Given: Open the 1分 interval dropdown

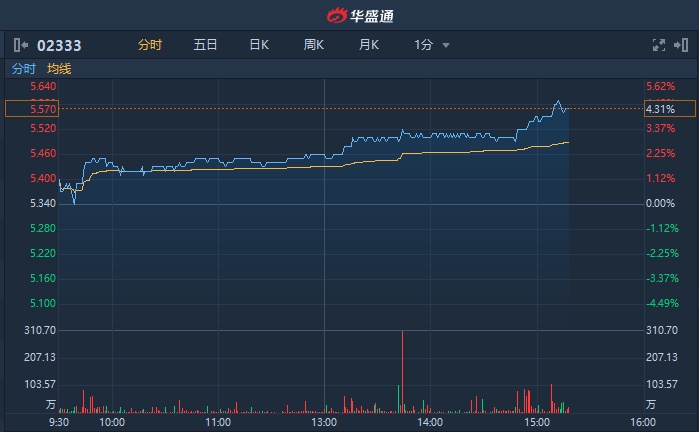Looking at the screenshot, I should [432, 45].
